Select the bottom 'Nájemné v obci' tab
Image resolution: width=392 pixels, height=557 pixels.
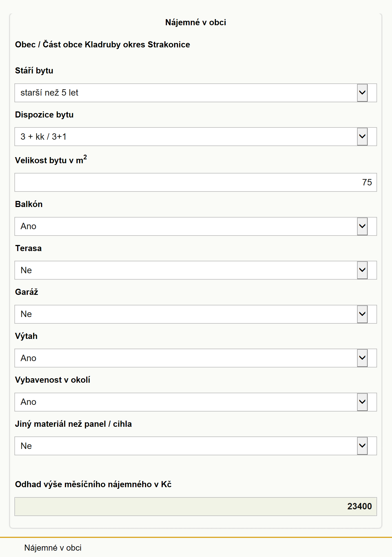point(53,548)
